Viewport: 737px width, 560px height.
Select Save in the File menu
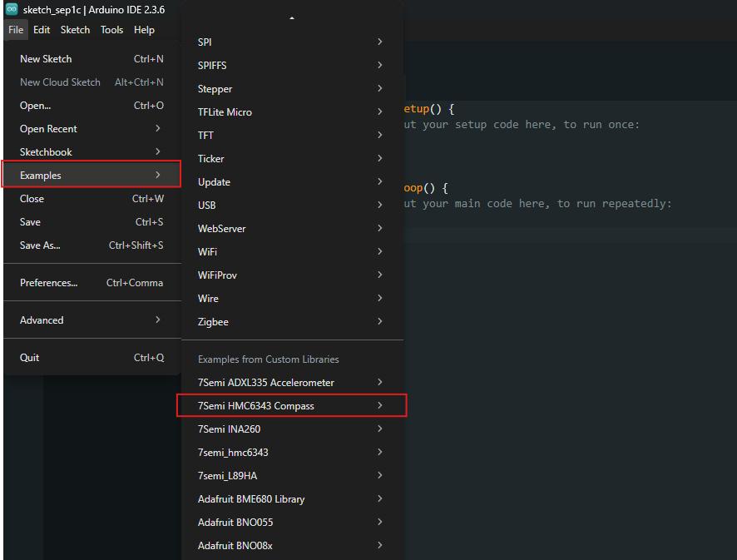point(92,222)
